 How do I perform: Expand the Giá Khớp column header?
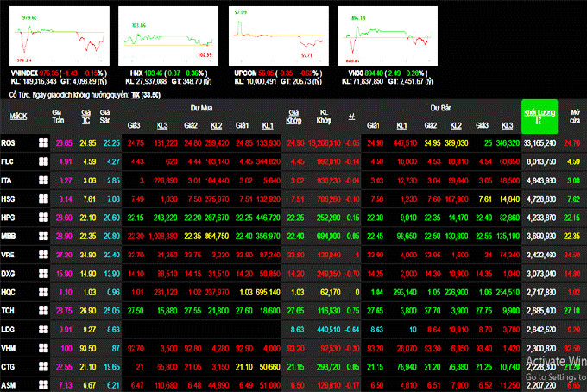click(294, 115)
